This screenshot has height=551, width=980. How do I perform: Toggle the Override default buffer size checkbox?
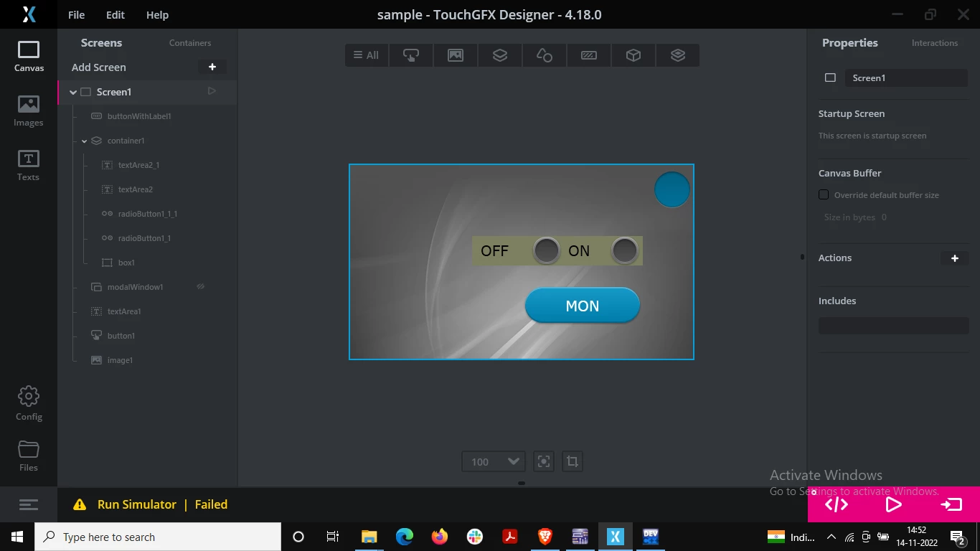pos(824,194)
